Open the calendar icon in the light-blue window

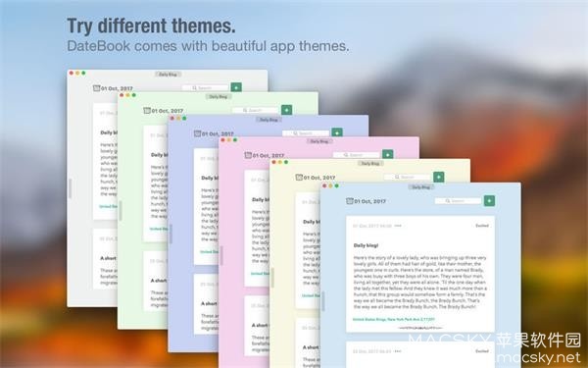tap(350, 201)
